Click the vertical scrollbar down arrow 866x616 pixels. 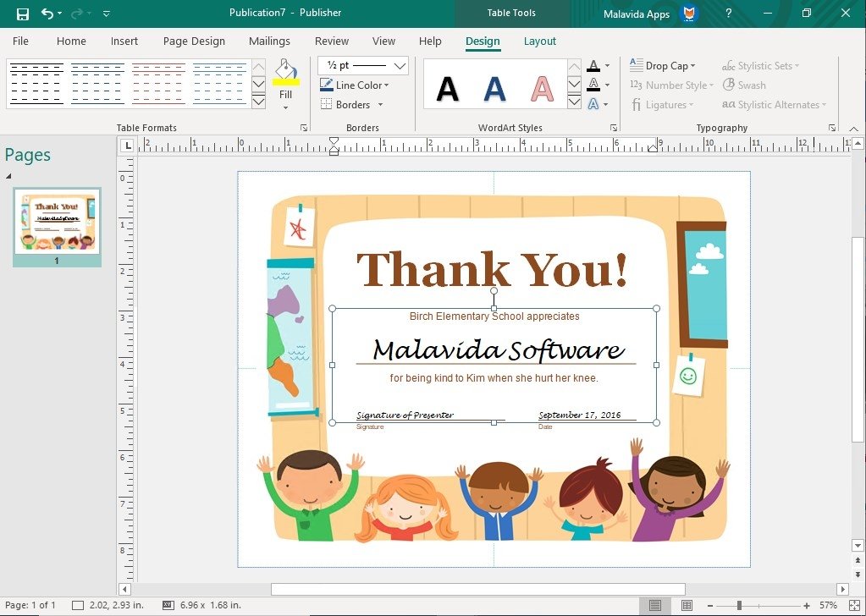[x=858, y=546]
